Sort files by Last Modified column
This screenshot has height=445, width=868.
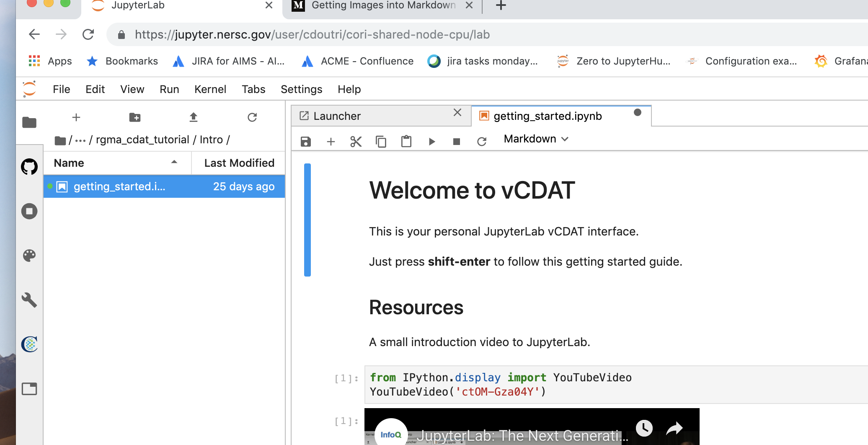pos(239,163)
